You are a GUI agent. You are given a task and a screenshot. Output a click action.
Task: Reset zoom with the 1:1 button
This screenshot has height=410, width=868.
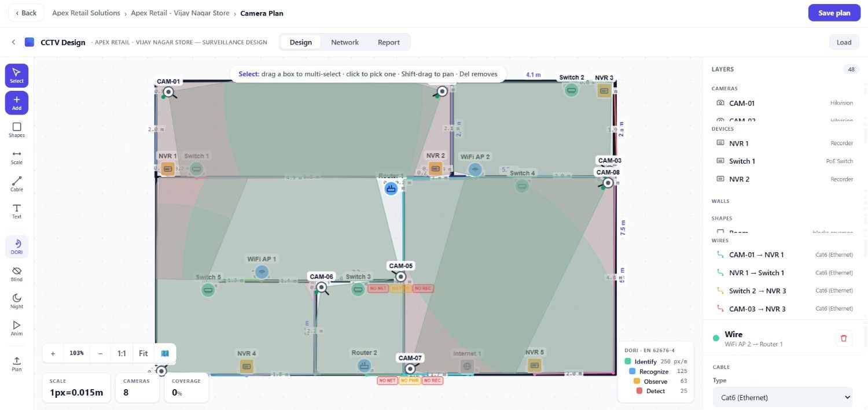tap(122, 353)
